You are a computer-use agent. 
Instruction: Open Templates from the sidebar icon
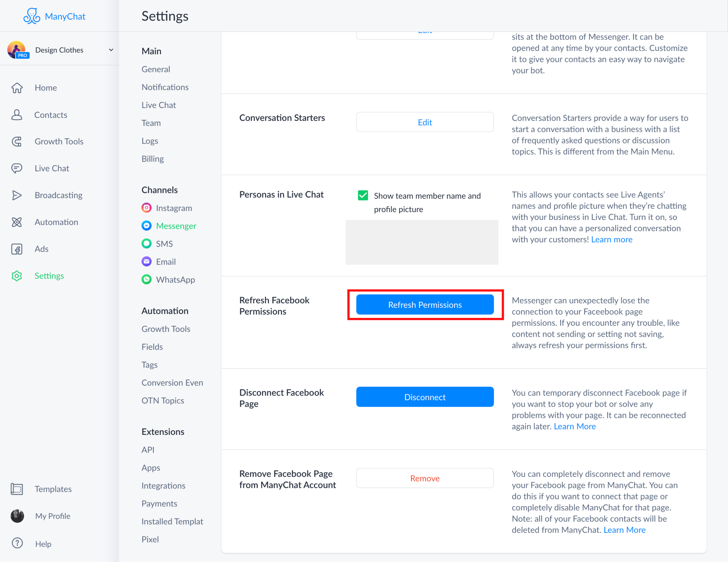[x=17, y=489]
